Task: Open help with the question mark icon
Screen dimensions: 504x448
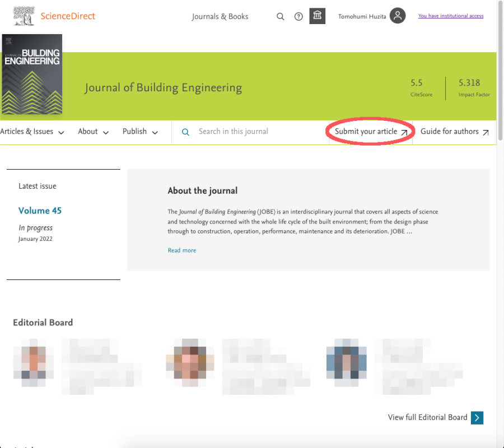Action: (298, 16)
